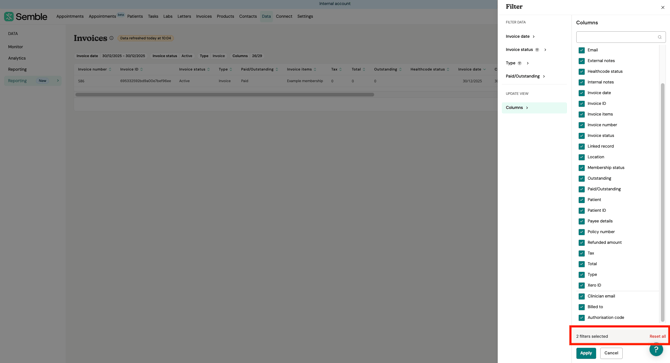Click the Cancel button
The image size is (670, 363).
pyautogui.click(x=611, y=353)
